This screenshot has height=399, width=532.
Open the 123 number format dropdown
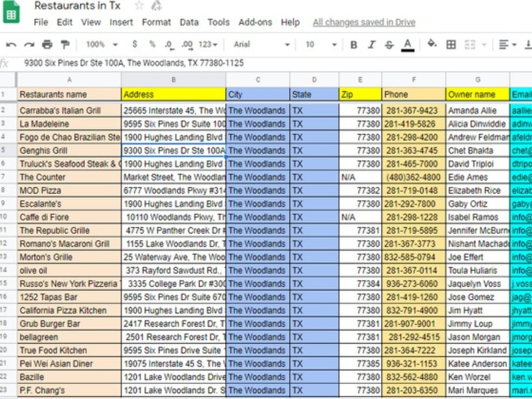point(208,45)
